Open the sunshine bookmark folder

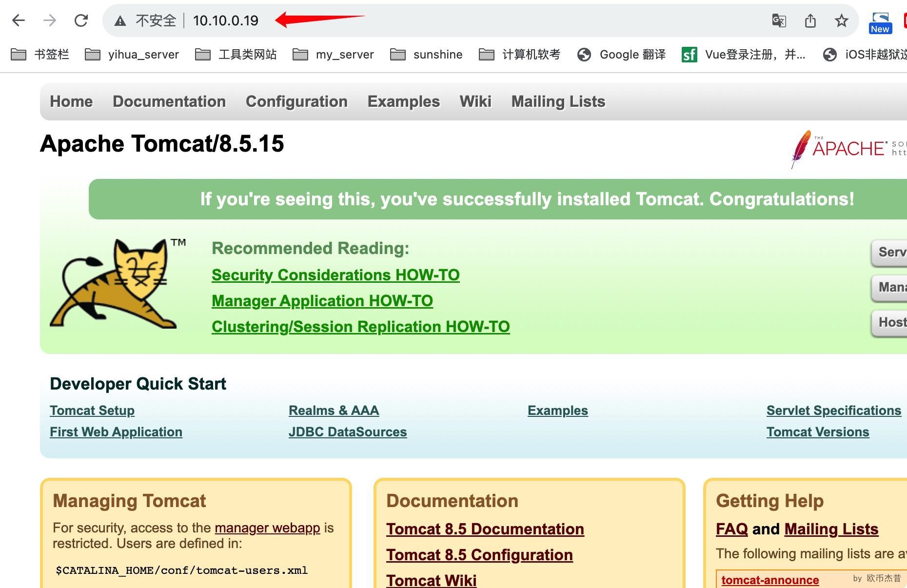click(427, 55)
